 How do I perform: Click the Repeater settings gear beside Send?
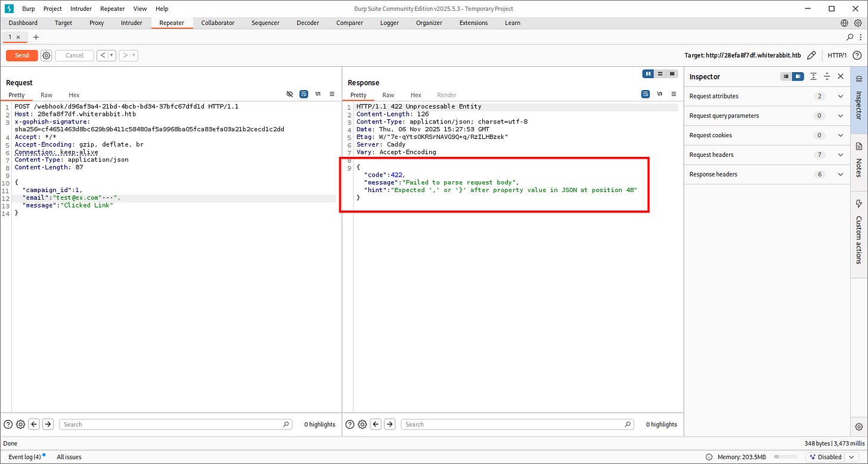click(x=46, y=55)
